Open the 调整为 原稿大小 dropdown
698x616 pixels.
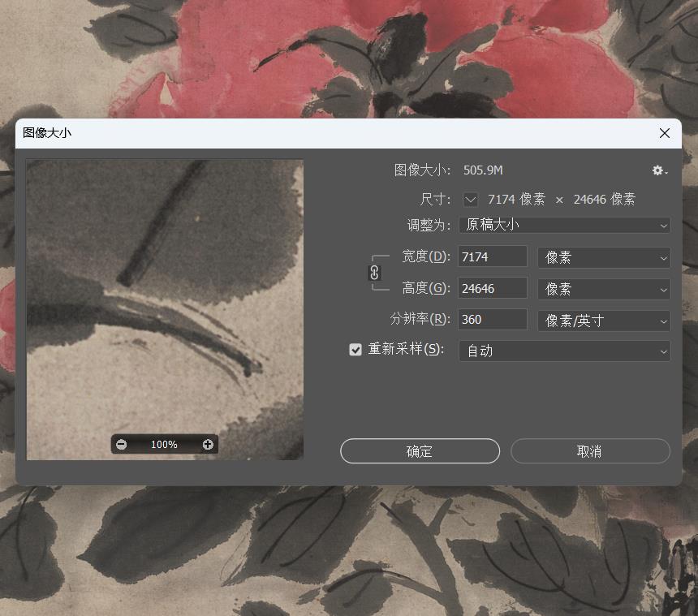tap(564, 225)
